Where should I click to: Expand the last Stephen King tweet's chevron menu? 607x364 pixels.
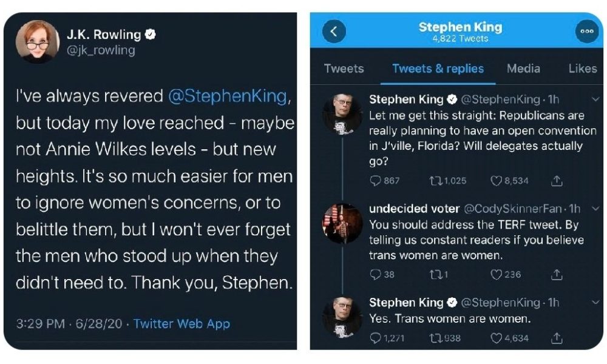595,302
